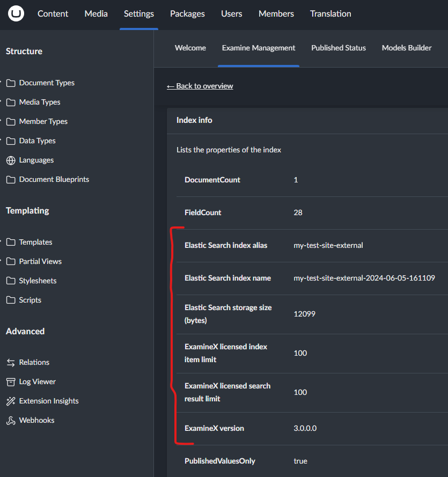
Task: Click index name my-test-site-external-2024-06-05-161109
Action: [364, 278]
